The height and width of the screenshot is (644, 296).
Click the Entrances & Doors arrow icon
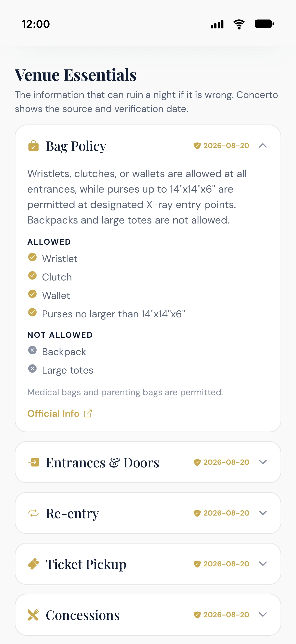[x=33, y=462]
